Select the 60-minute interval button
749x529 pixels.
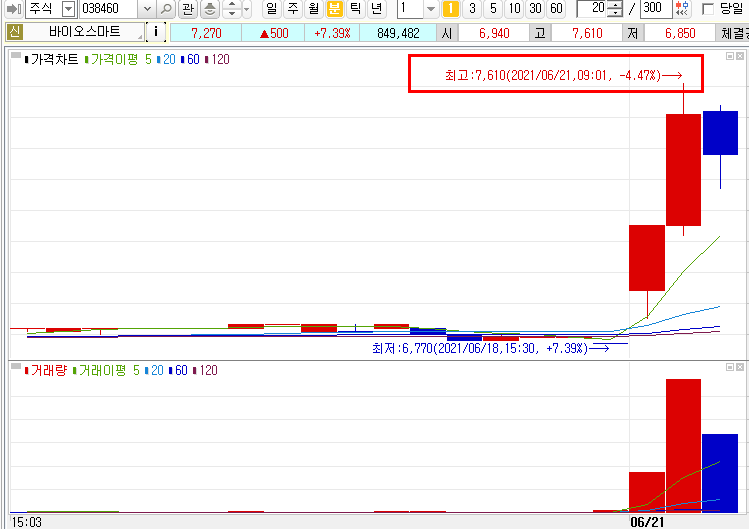point(556,9)
